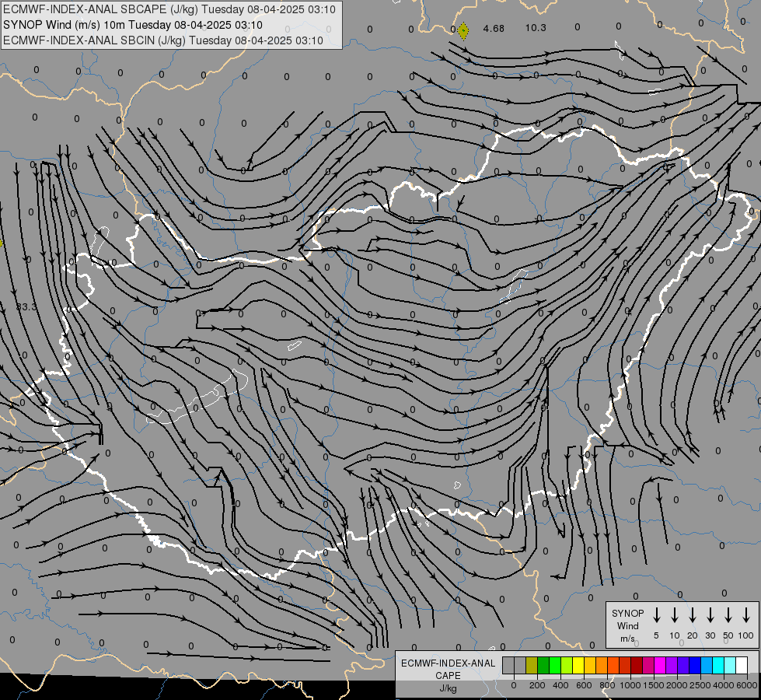Screen dimensions: 761x700
Task: Select the wind arrow above the 50 label
Action: (728, 615)
